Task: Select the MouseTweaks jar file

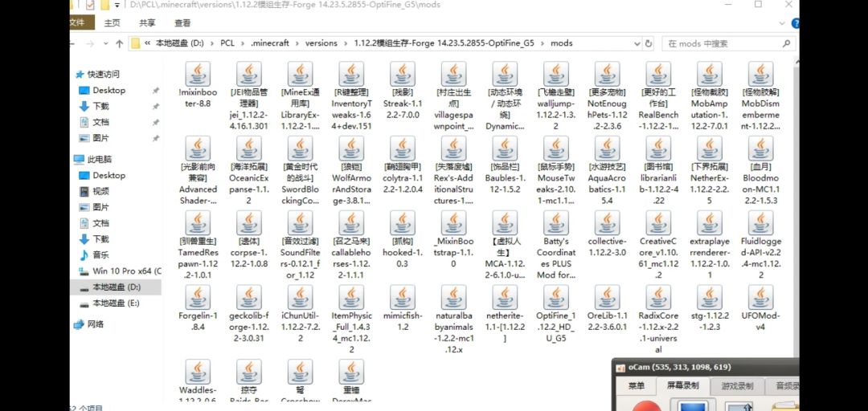Action: 556,170
